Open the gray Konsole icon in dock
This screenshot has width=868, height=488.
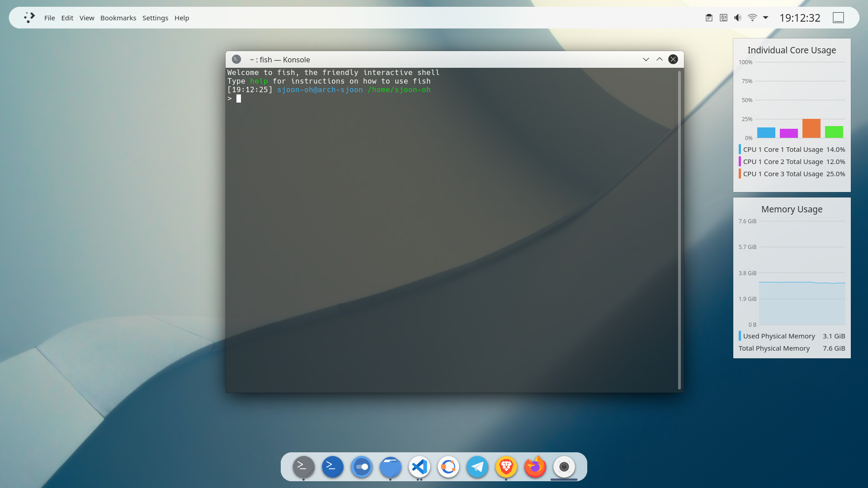click(x=303, y=467)
